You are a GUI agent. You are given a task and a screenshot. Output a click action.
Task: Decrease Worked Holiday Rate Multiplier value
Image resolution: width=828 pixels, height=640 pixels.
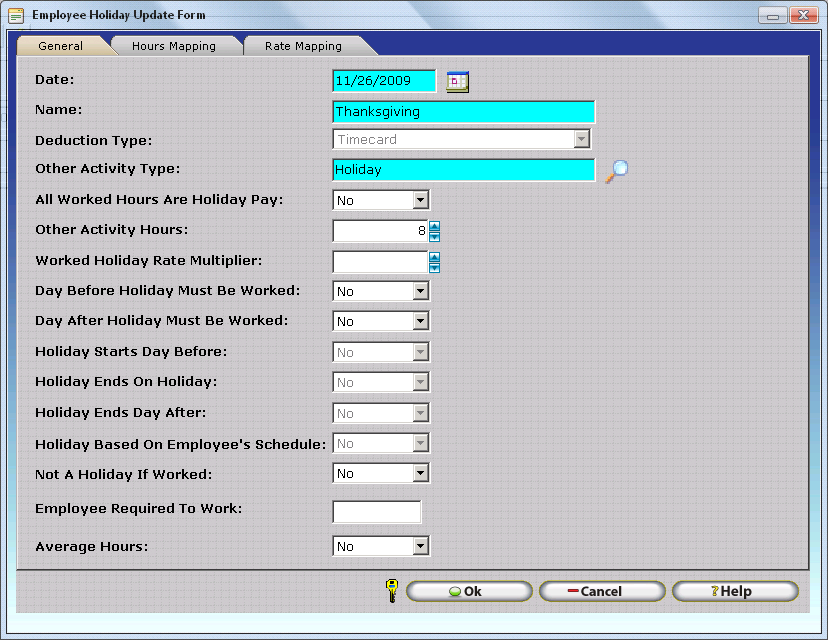434,268
